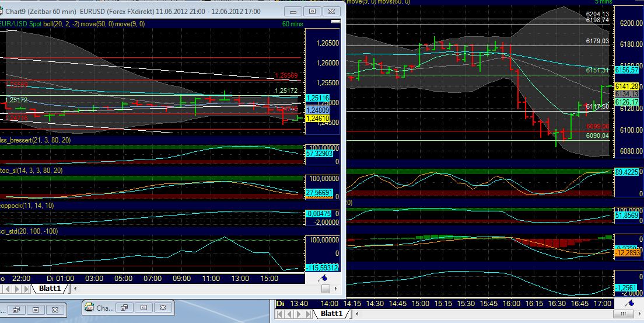Minimize the Chart9 window
644x323 pixels.
(x=293, y=12)
